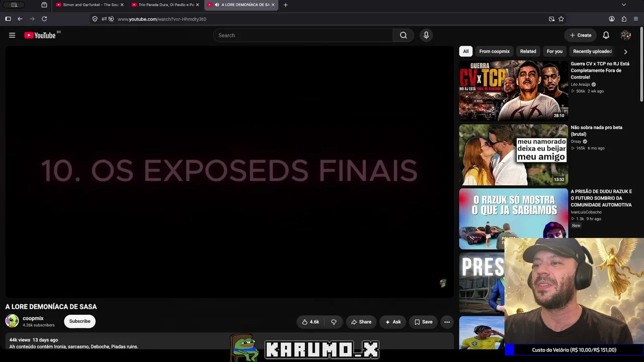
Task: Select the Related filter chip
Action: coord(528,51)
